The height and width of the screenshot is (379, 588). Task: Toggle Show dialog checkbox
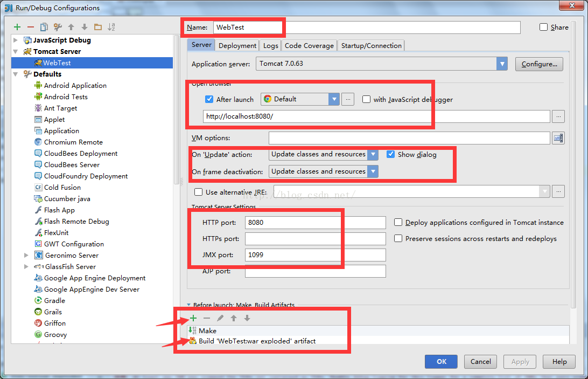pos(391,154)
